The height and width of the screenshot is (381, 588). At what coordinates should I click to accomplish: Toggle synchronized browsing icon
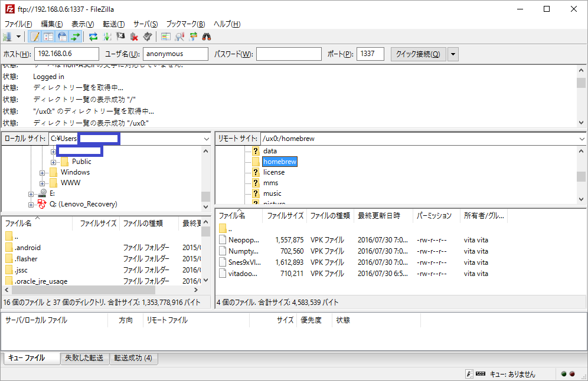(x=193, y=37)
